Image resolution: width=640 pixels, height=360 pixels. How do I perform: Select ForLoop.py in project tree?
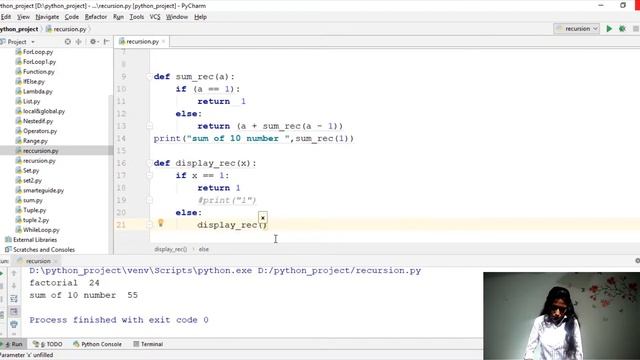34,52
